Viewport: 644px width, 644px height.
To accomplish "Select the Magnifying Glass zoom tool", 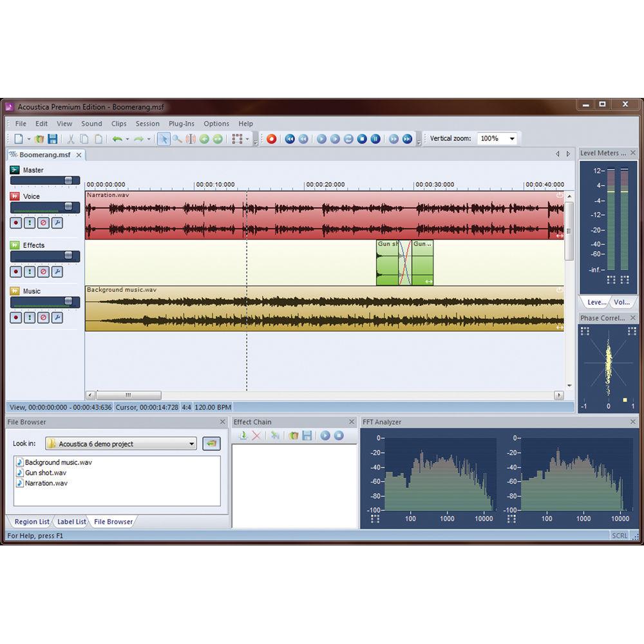I will click(176, 139).
